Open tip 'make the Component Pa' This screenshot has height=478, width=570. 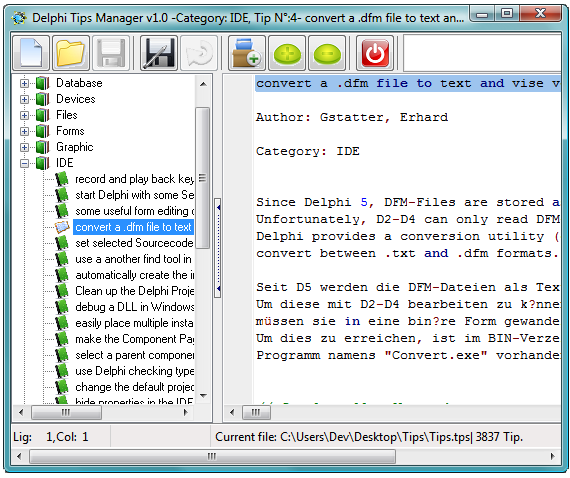(135, 339)
